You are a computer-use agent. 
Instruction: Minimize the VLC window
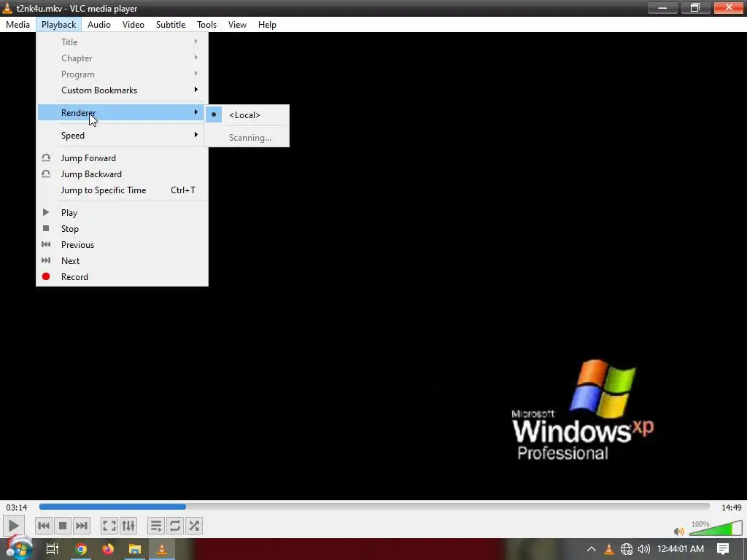click(x=662, y=7)
